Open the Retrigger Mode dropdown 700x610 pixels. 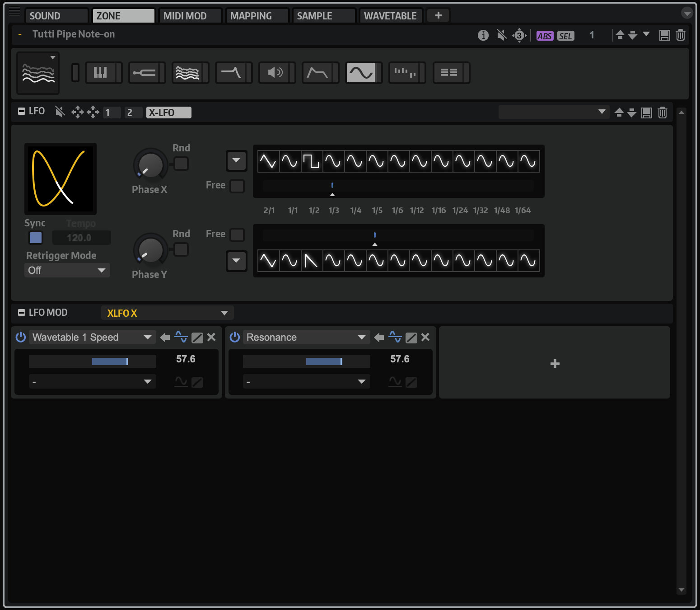[x=67, y=270]
